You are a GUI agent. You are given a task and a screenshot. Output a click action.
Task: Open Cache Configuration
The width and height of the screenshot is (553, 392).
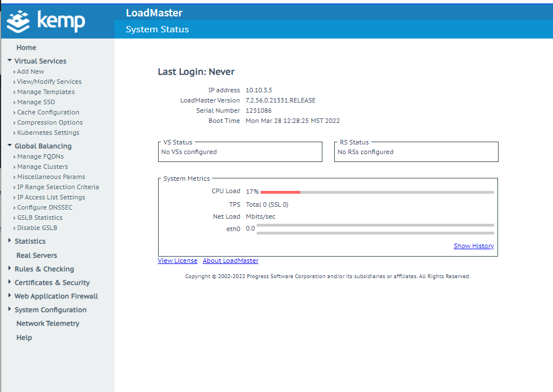tap(48, 113)
